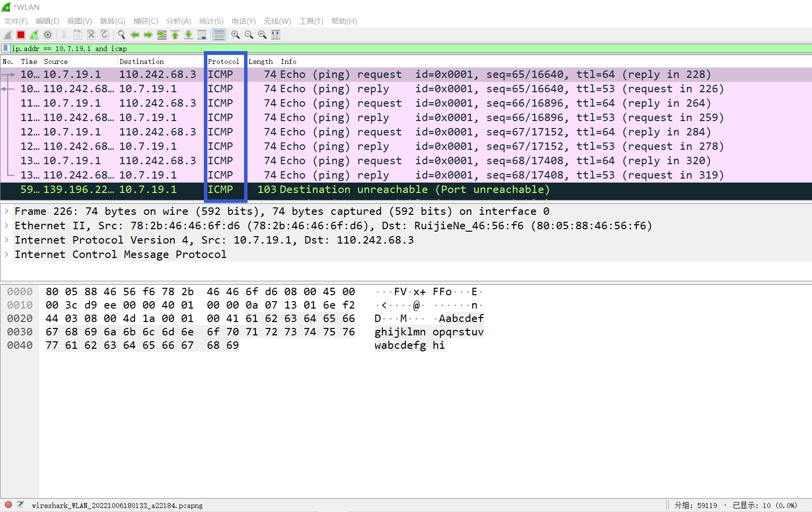Select the Destination unreachable packet row
812x512 pixels.
[406, 190]
